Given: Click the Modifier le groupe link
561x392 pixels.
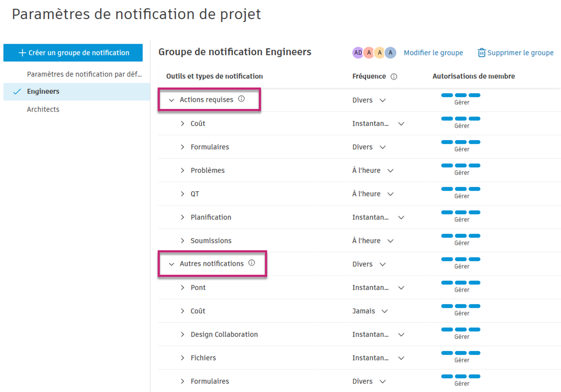Looking at the screenshot, I should coord(433,52).
